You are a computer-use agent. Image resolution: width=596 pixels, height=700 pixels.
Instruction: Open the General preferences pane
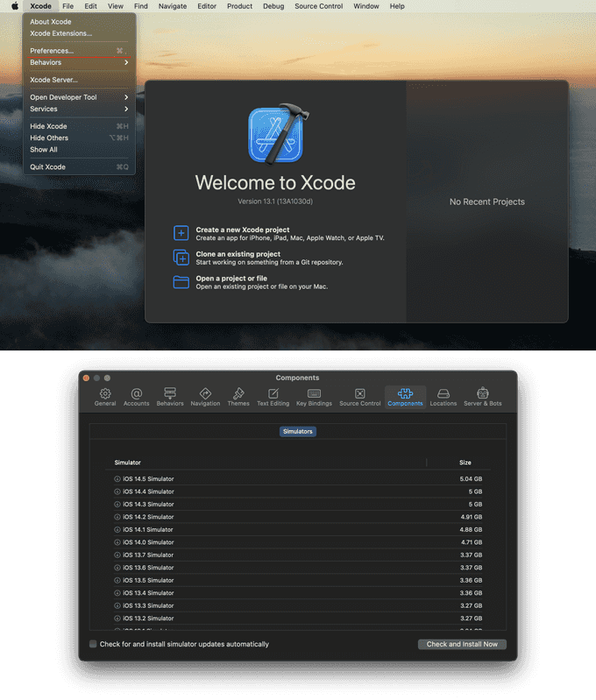click(x=105, y=397)
